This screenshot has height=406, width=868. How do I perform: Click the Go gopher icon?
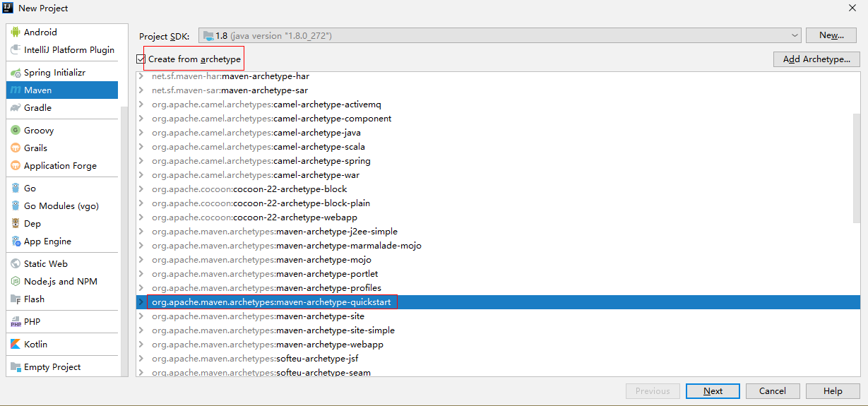16,189
